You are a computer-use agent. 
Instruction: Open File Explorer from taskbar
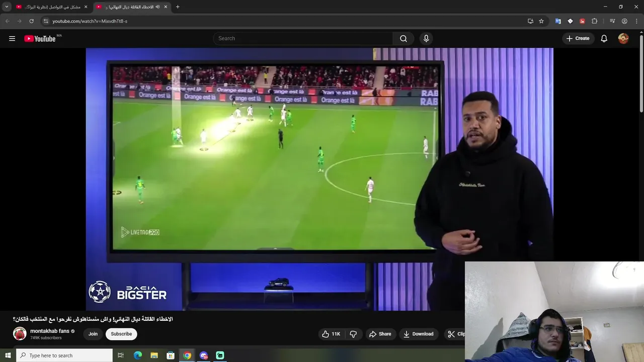point(154,355)
